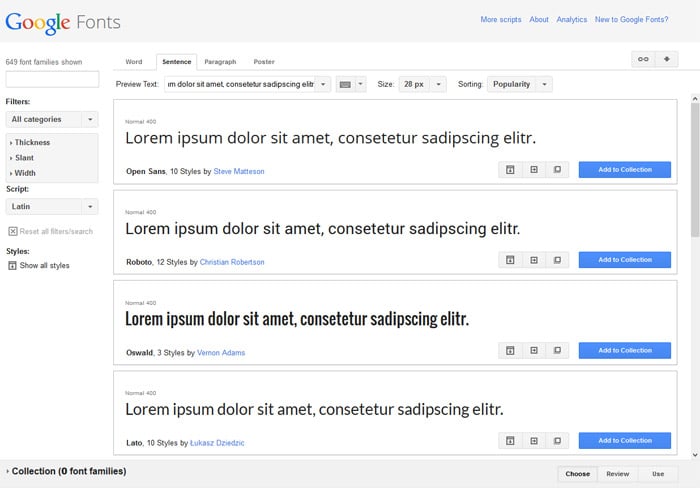Open the Steve Matteson designer link
Image resolution: width=700 pixels, height=488 pixels.
240,171
